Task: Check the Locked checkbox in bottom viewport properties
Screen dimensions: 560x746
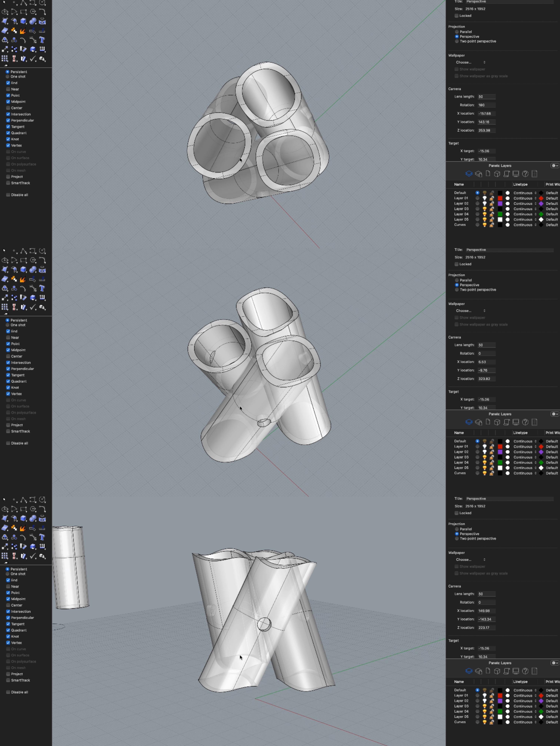Action: tap(456, 513)
